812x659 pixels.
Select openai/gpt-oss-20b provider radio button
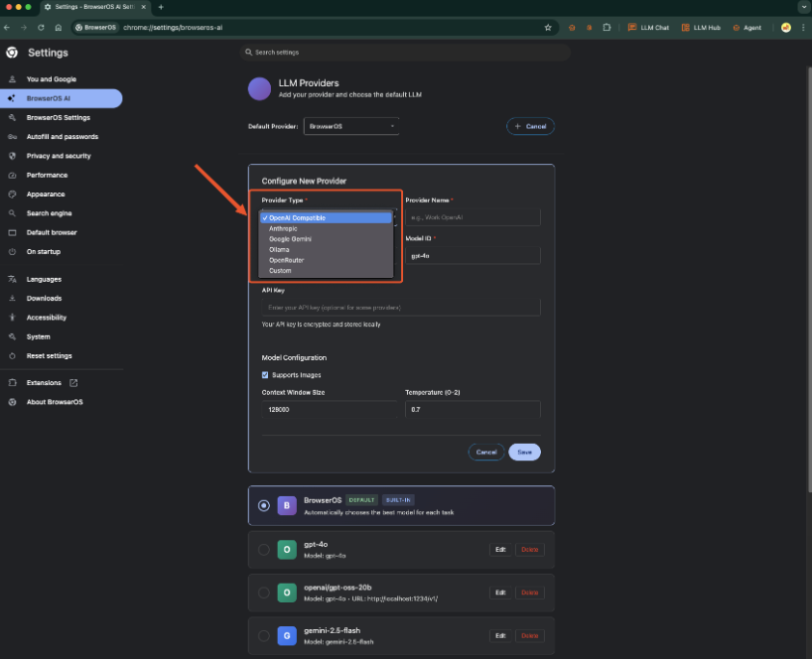[x=264, y=593]
